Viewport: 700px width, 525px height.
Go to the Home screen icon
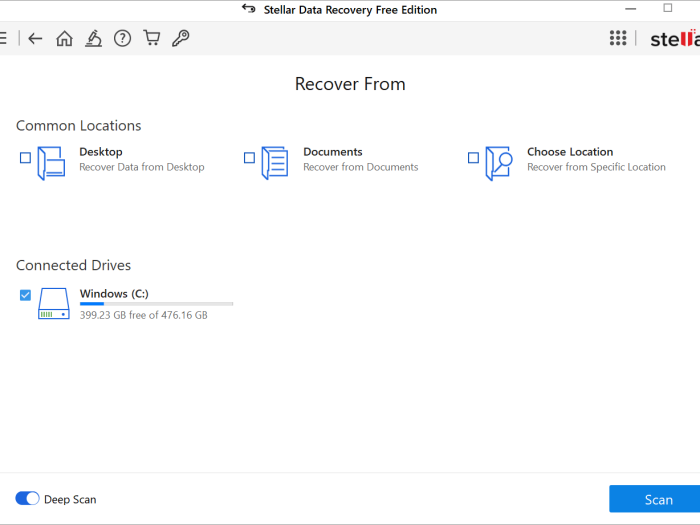coord(64,38)
